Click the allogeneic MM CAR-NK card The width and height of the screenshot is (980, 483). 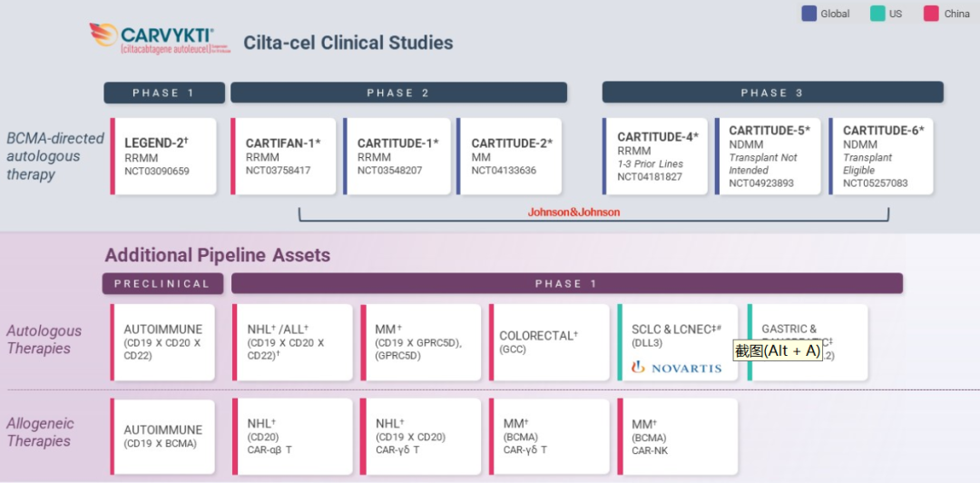pos(677,436)
